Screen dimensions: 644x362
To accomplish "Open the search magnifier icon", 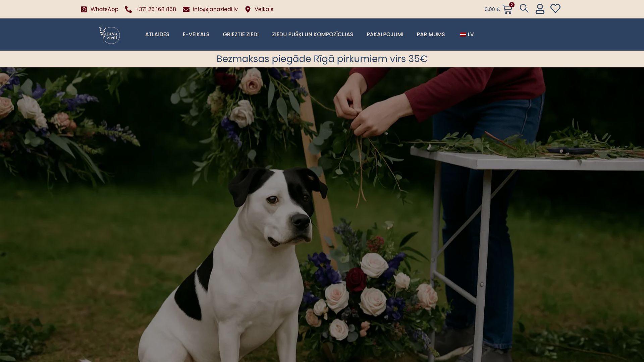I will tap(524, 8).
